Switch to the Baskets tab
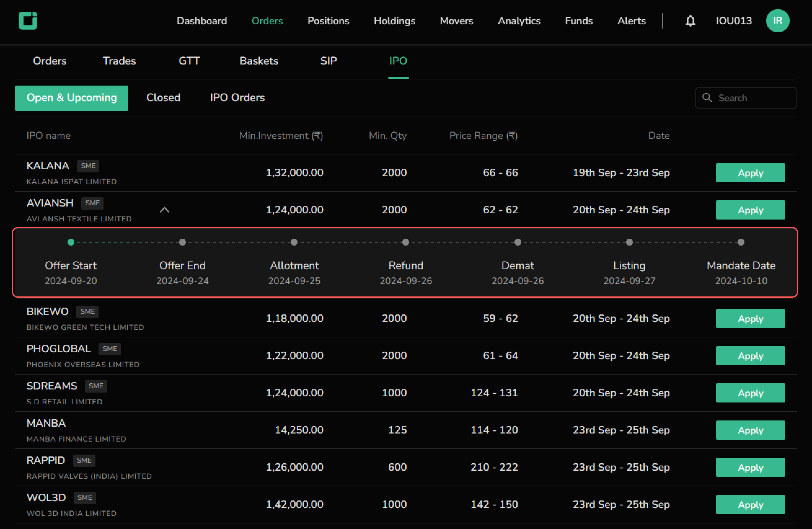 coord(259,61)
